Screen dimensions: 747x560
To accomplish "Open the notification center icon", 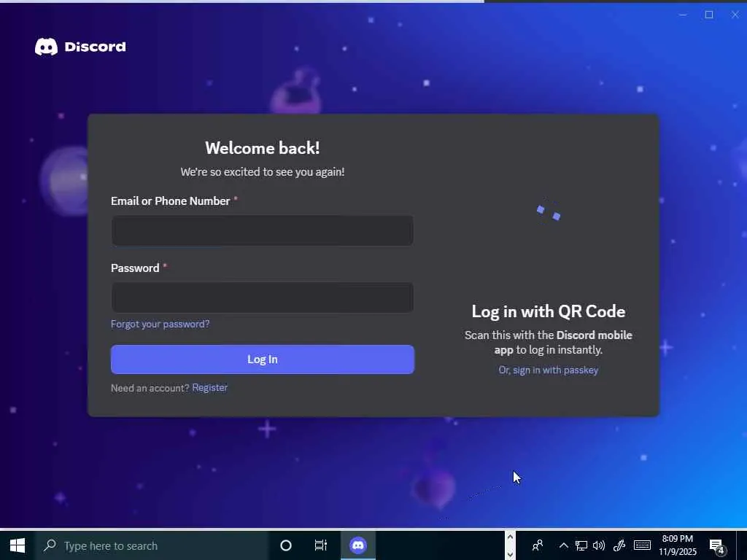I will (x=718, y=545).
